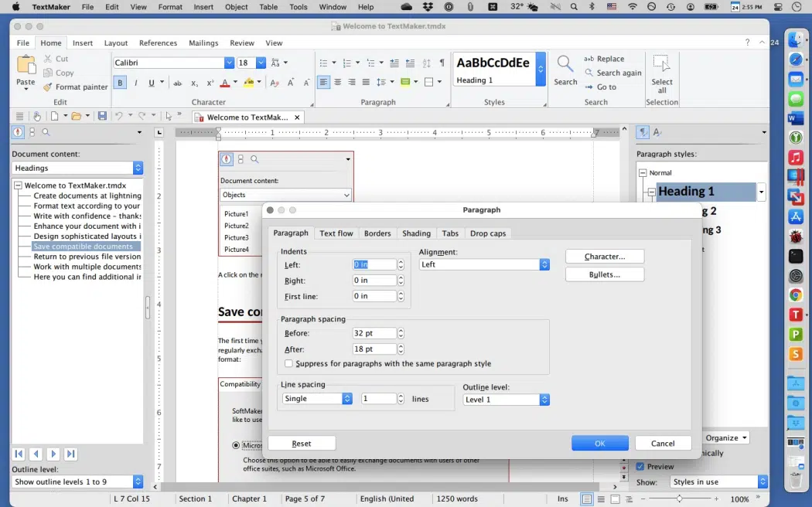Image resolution: width=812 pixels, height=507 pixels.
Task: Show formatting marks pilcrow icon
Action: click(x=442, y=63)
